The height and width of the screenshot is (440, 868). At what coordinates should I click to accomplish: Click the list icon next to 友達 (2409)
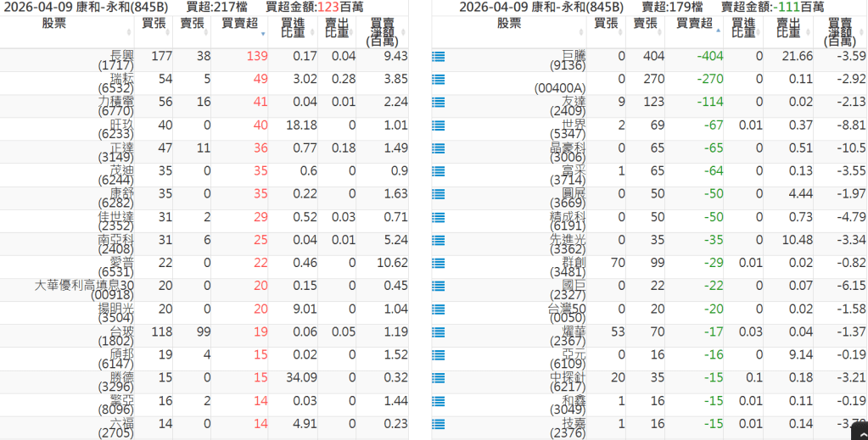point(439,103)
